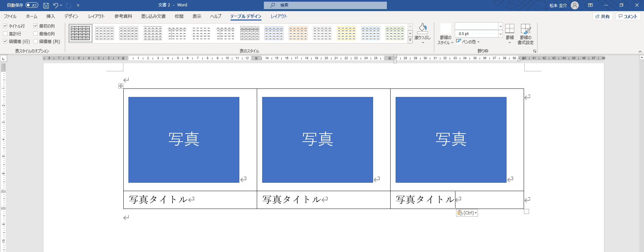Screen dimensions: 644x252
Task: Select the green dashed table style
Action: coord(395,33)
